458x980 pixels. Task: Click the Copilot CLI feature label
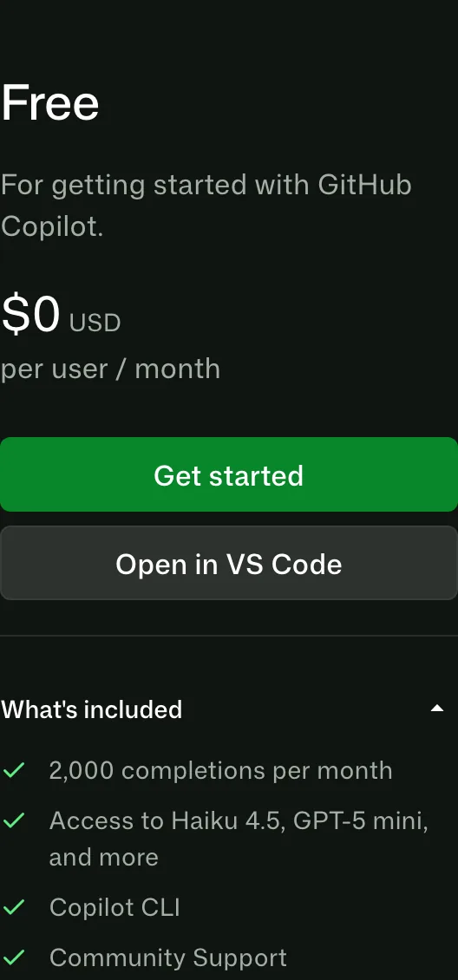pyautogui.click(x=114, y=907)
